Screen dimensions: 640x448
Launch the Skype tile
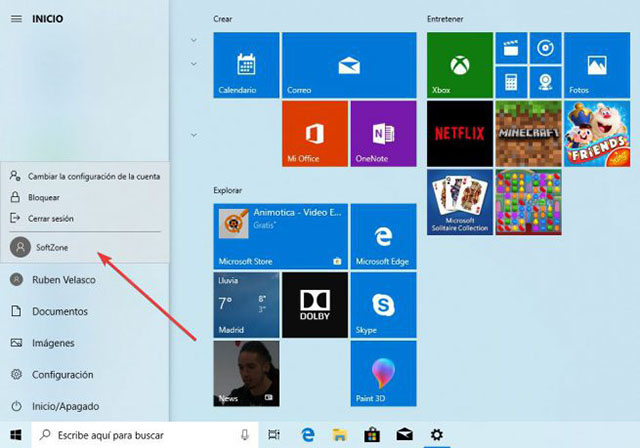383,305
